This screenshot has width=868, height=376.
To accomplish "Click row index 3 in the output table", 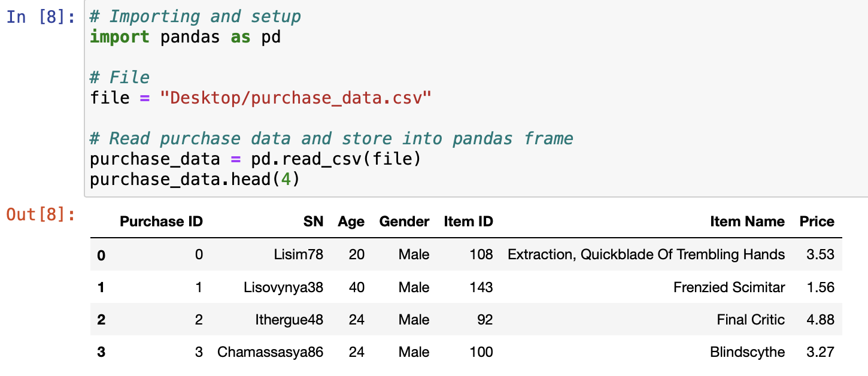I will pos(101,352).
